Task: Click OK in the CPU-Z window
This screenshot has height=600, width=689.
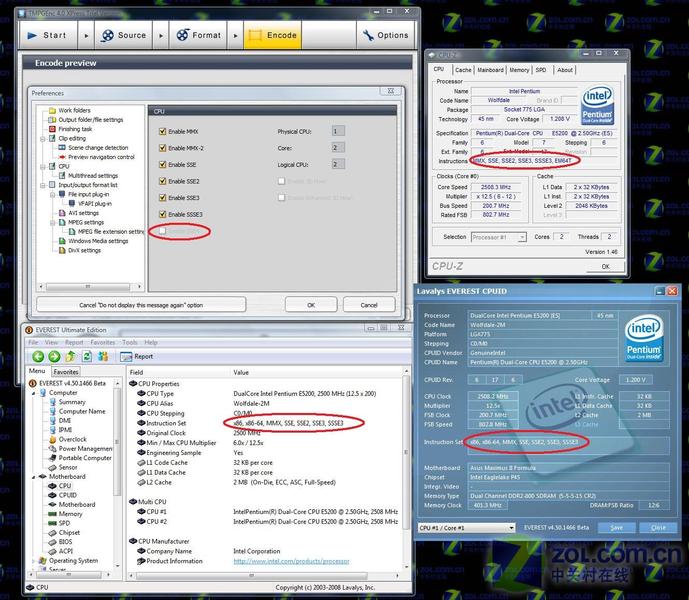Action: (x=605, y=266)
